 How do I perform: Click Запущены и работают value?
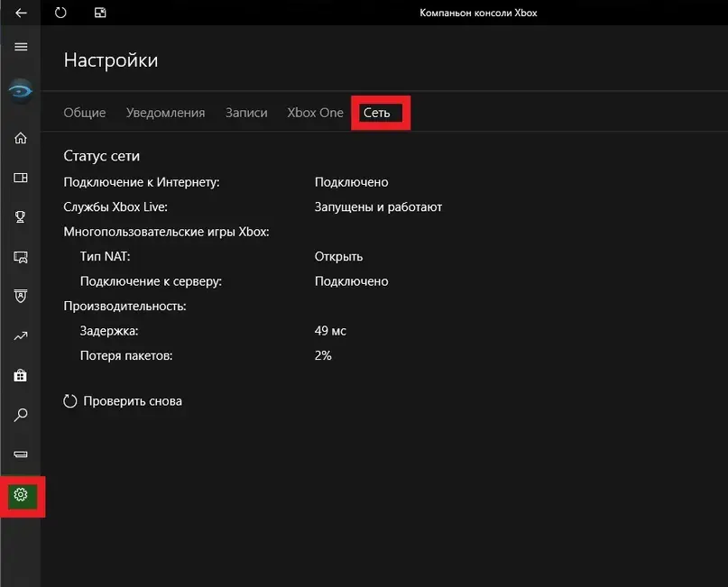tap(378, 207)
